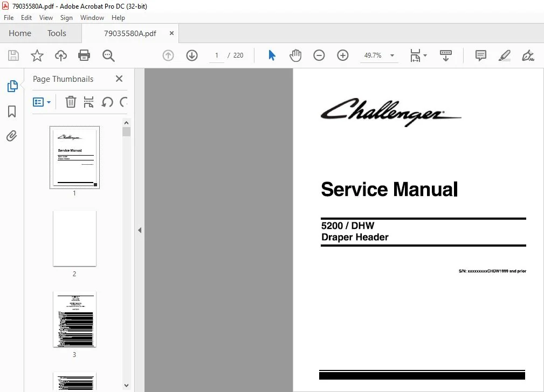Activate the Hand pan tool
The width and height of the screenshot is (544, 392).
[295, 55]
